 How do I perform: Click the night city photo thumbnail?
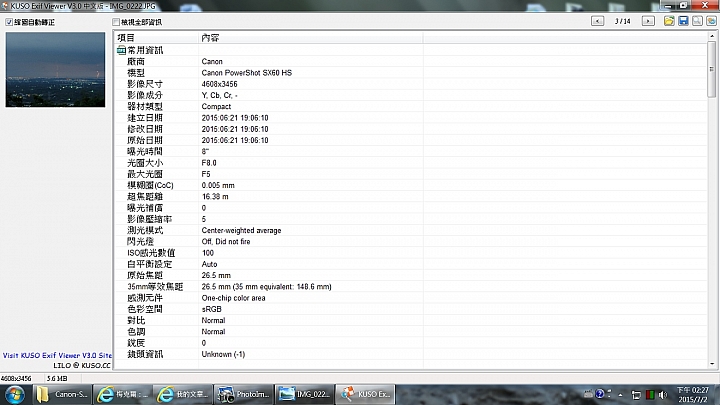[55, 69]
